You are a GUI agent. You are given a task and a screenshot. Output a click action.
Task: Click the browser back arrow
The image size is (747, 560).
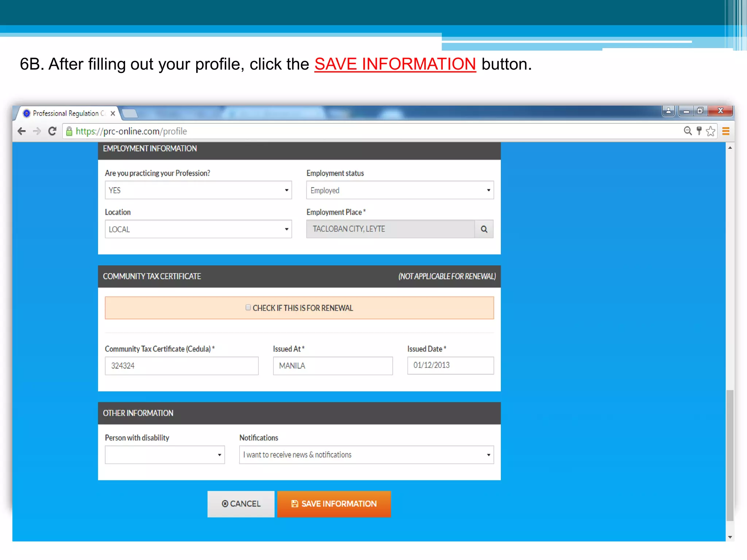pyautogui.click(x=22, y=131)
